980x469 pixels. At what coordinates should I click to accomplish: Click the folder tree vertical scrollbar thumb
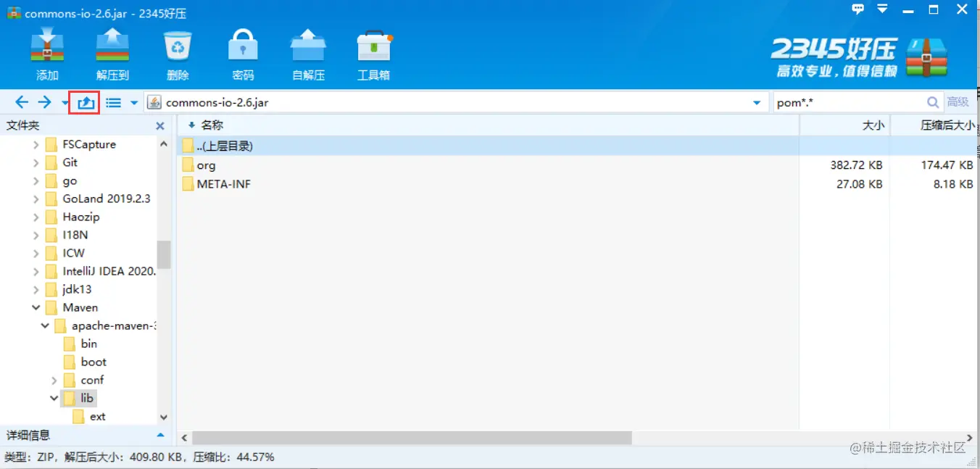click(x=164, y=254)
